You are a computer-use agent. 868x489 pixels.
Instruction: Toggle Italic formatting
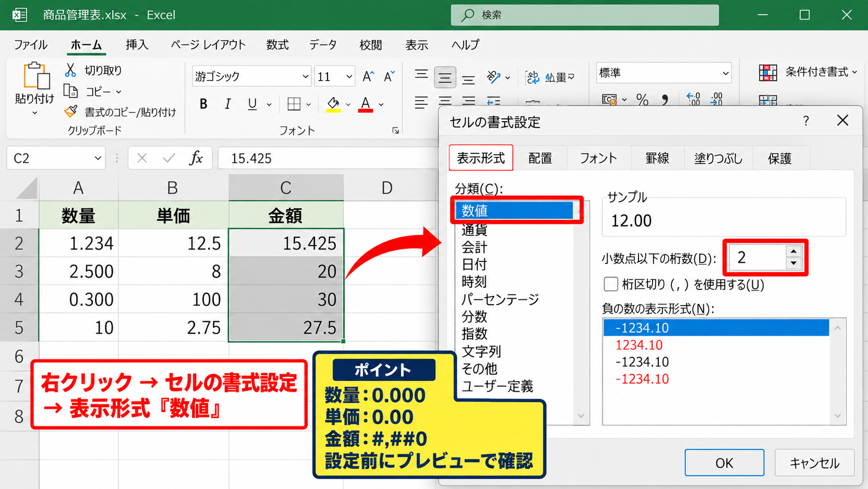click(227, 104)
